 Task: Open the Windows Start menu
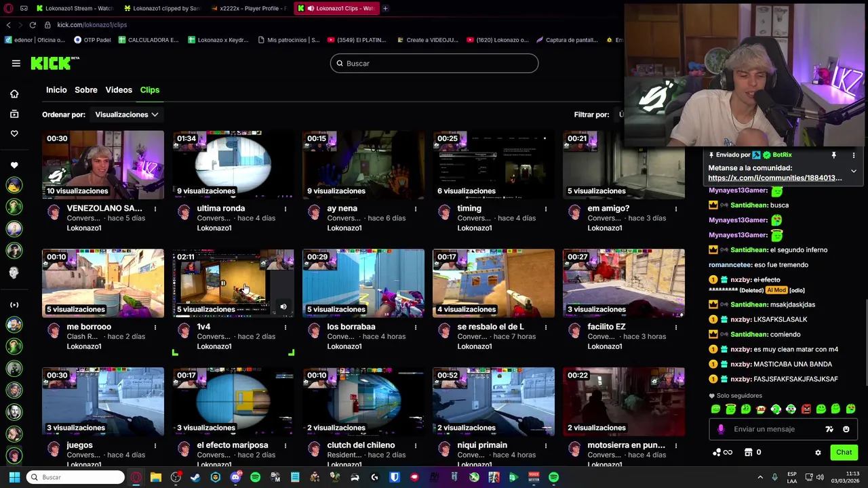pos(14,477)
